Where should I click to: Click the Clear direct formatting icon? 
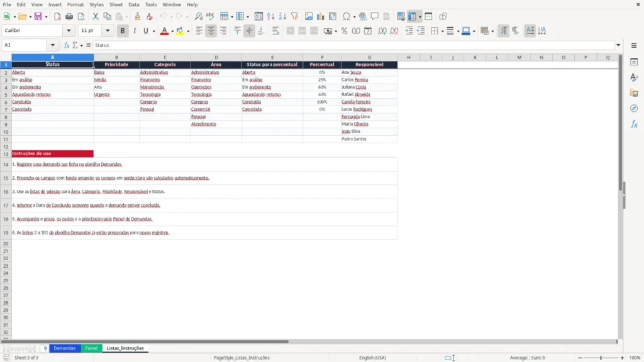(150, 16)
